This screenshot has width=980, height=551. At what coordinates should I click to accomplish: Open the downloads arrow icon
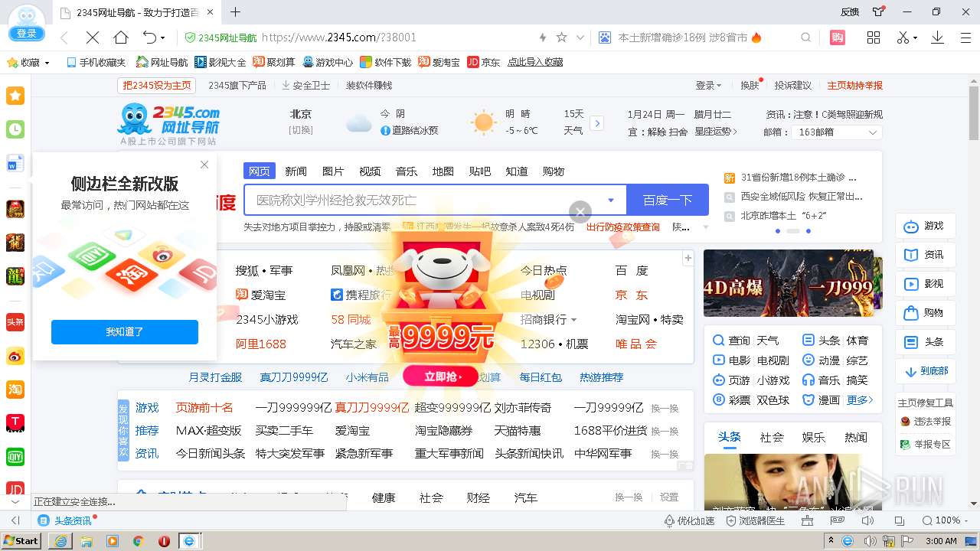click(937, 37)
